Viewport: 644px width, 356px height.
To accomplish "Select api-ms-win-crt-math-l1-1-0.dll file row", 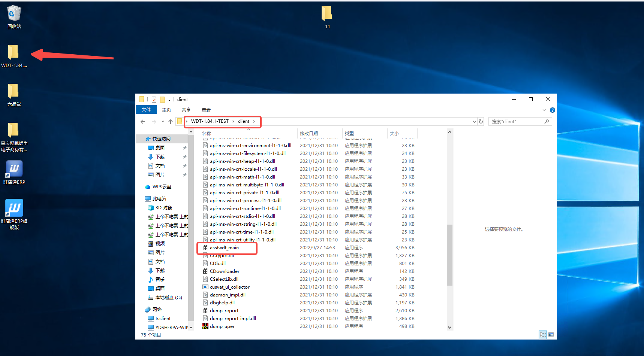I will [x=309, y=177].
